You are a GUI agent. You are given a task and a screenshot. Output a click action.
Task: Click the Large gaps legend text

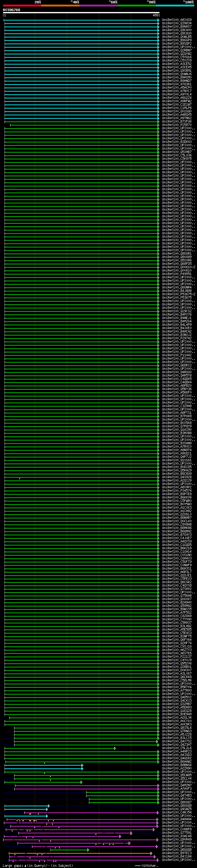(x=38, y=865)
